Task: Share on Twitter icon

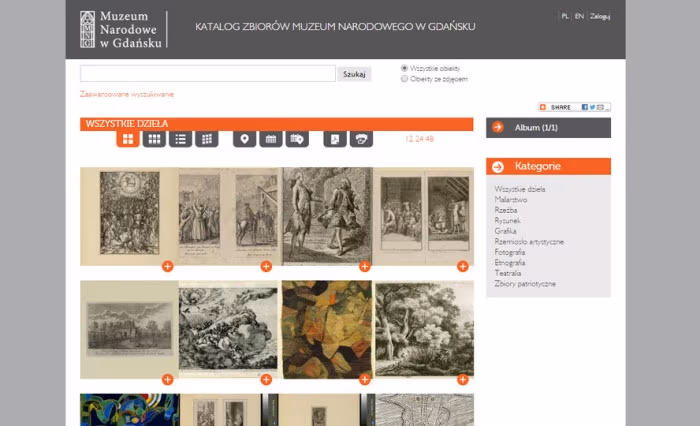Action: pyautogui.click(x=592, y=107)
